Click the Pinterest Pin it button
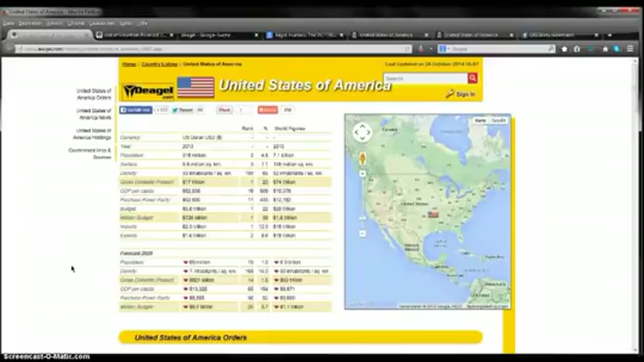 (224, 110)
